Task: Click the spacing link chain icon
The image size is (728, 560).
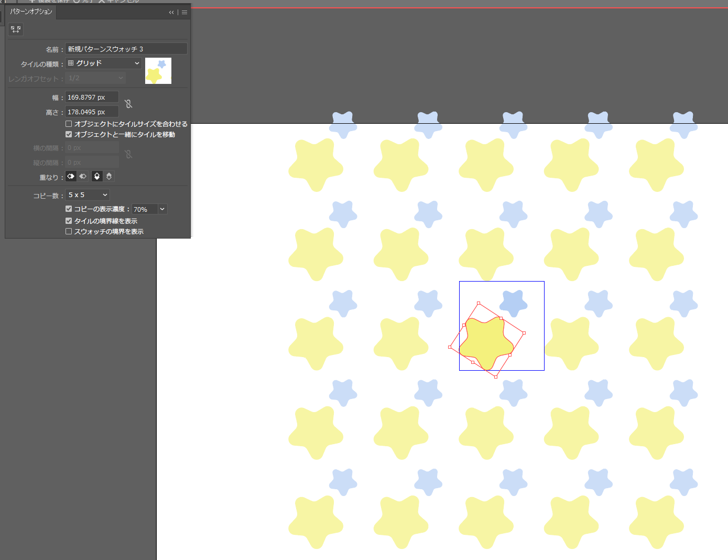Action: tap(128, 154)
